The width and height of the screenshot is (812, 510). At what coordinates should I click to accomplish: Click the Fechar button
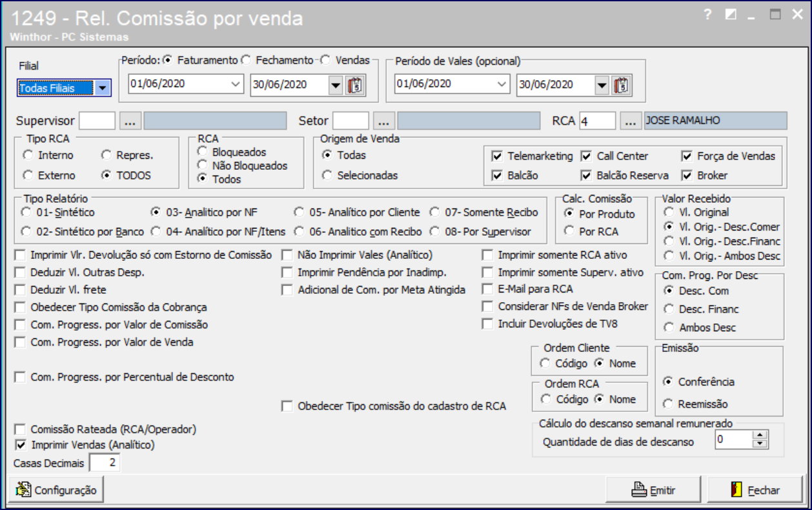click(x=755, y=490)
